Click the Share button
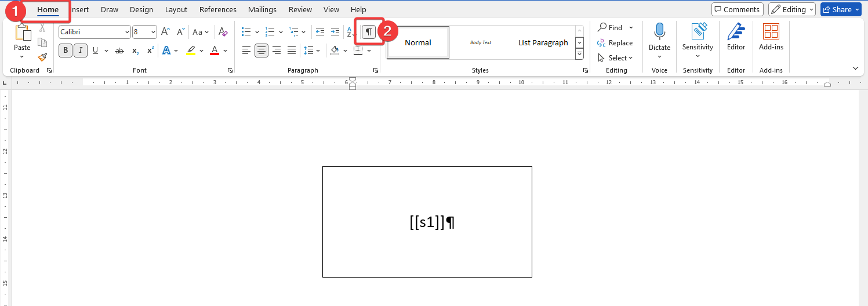 (x=841, y=9)
